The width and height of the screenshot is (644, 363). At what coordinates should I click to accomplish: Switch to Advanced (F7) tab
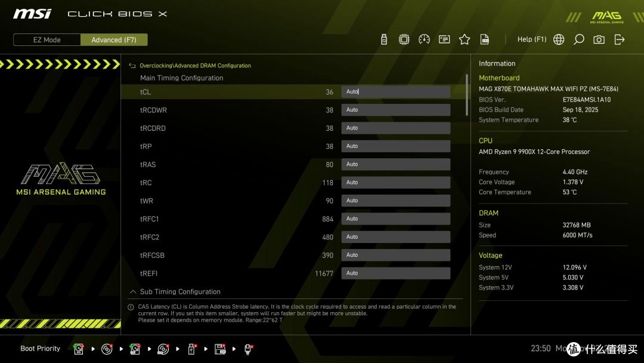point(114,40)
